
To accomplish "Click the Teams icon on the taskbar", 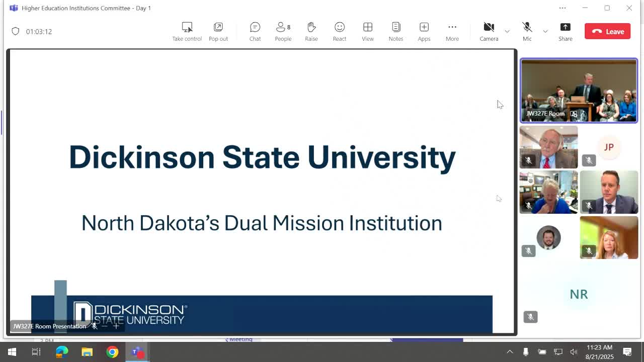I will pyautogui.click(x=137, y=352).
